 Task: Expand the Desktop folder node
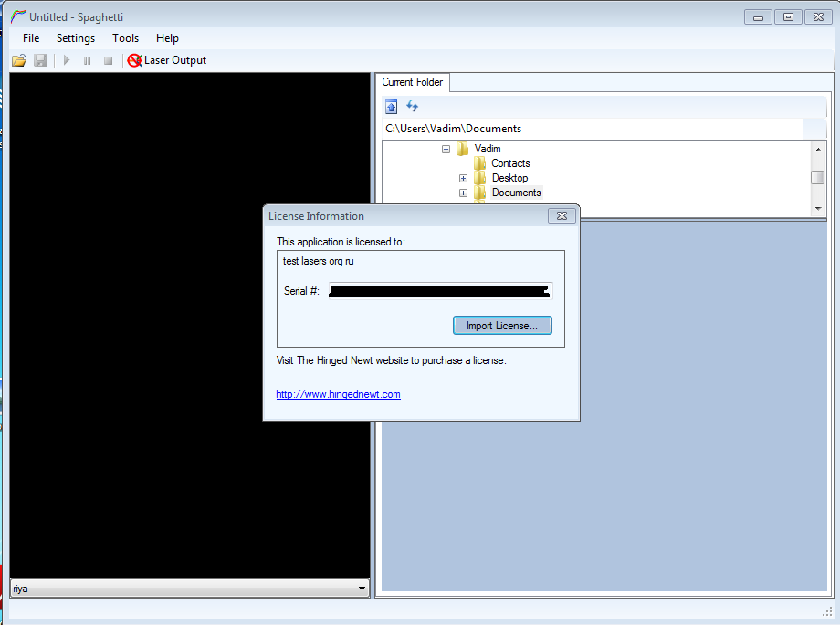coord(463,178)
